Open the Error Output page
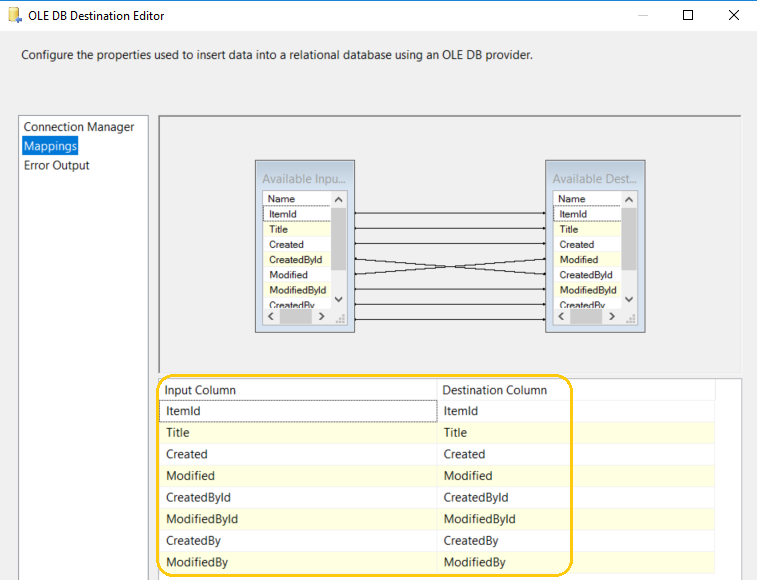 pyautogui.click(x=56, y=165)
